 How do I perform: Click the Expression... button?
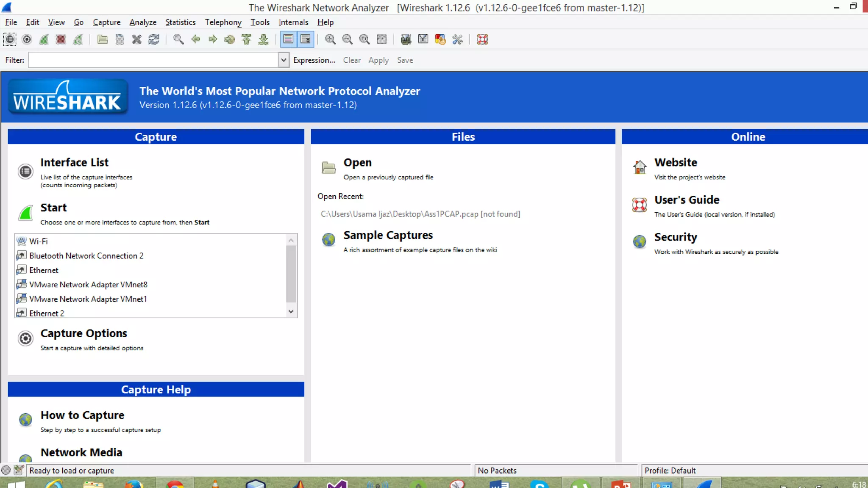pos(314,60)
